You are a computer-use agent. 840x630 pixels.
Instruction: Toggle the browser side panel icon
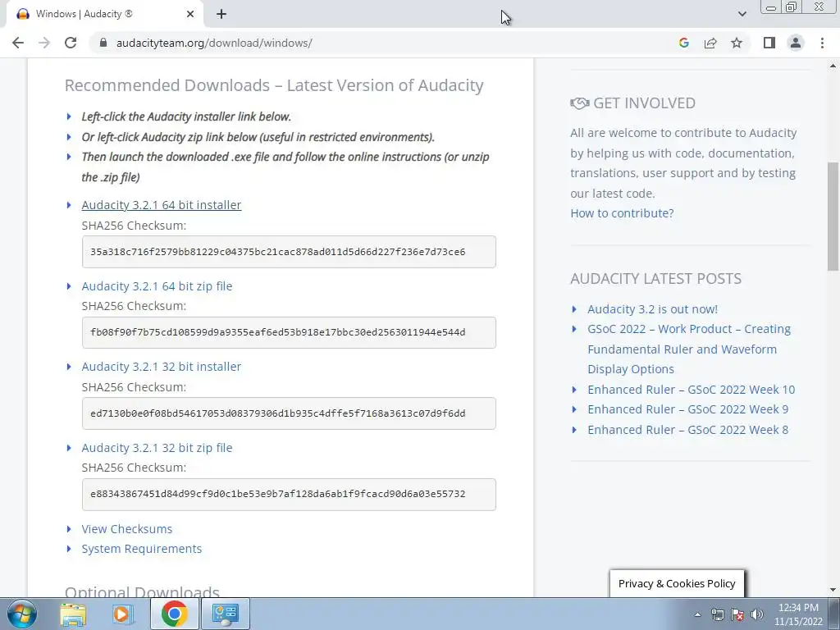click(x=769, y=43)
